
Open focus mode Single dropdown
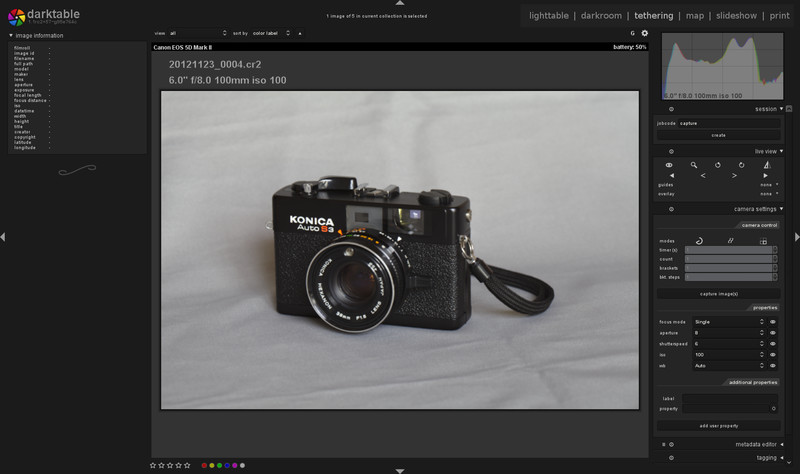click(729, 322)
